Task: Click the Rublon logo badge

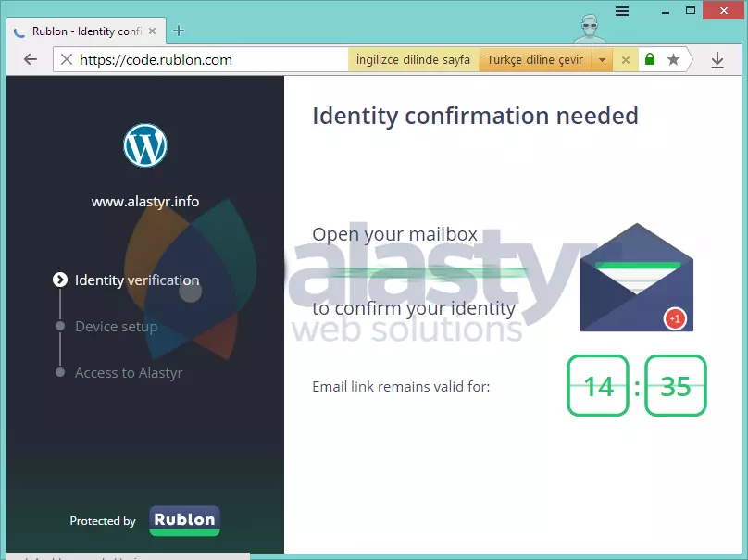Action: 184,520
